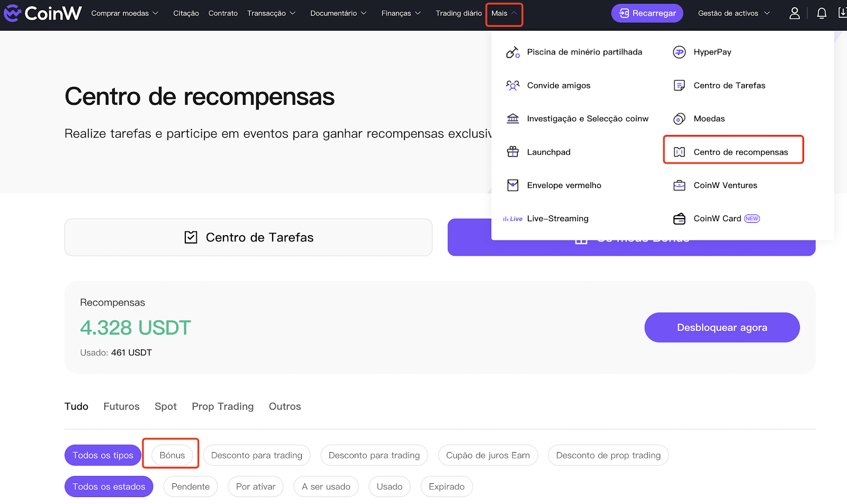Open the notifications bell

point(822,13)
